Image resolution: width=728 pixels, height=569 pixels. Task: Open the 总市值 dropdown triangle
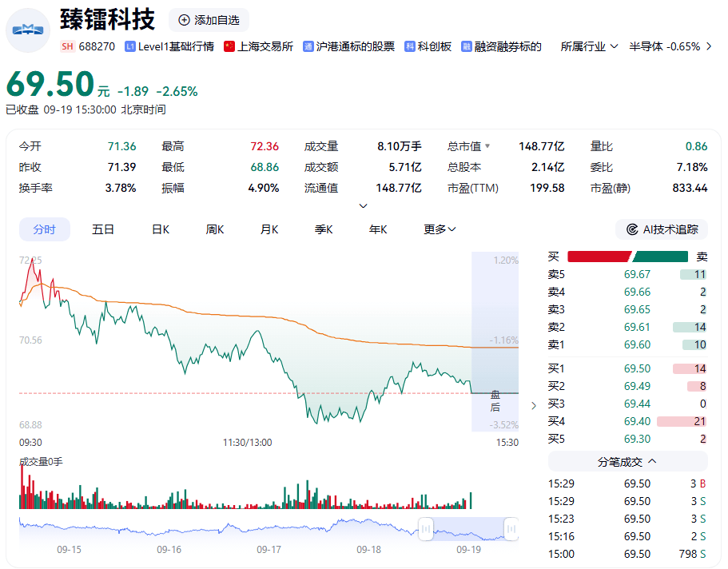click(x=487, y=146)
